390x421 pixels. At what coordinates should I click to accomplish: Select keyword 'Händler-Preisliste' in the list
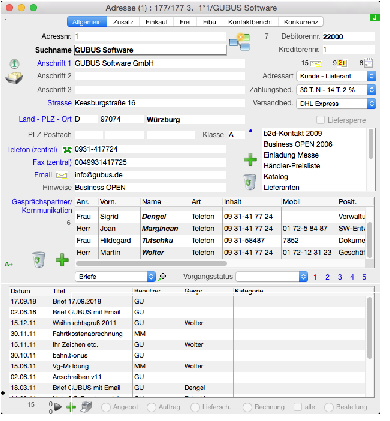coord(292,166)
